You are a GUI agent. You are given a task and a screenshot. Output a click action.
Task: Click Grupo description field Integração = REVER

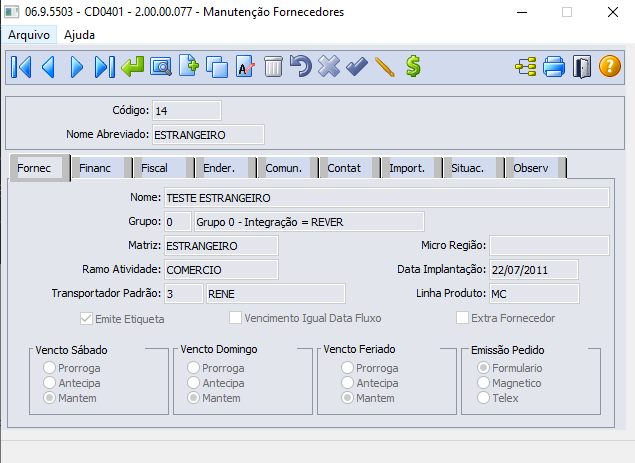tap(309, 222)
